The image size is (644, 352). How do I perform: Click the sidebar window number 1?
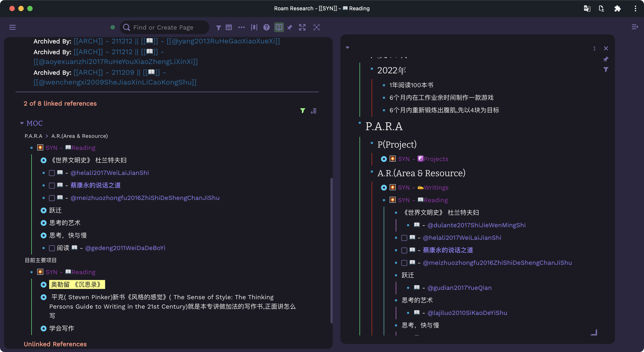[595, 48]
